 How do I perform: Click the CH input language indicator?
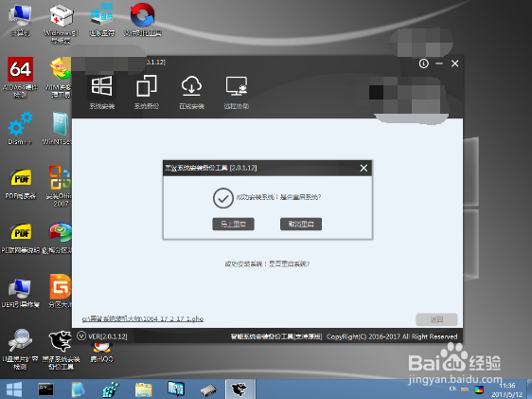(x=452, y=389)
